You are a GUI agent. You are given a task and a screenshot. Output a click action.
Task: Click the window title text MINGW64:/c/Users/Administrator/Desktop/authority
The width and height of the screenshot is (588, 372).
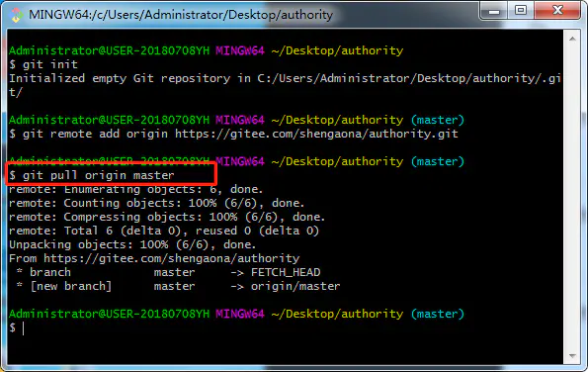[x=181, y=15]
